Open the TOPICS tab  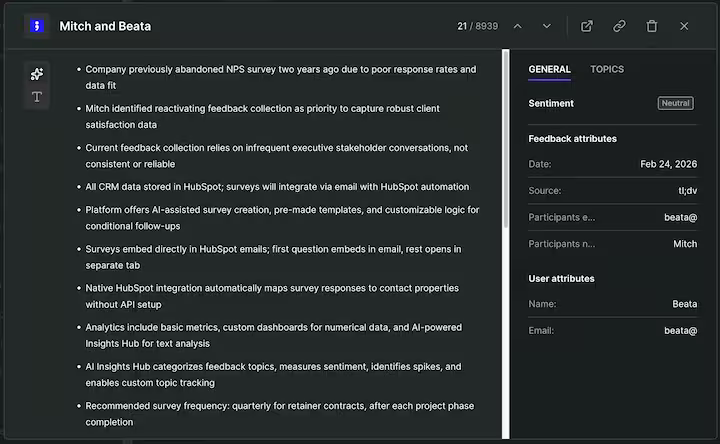607,69
